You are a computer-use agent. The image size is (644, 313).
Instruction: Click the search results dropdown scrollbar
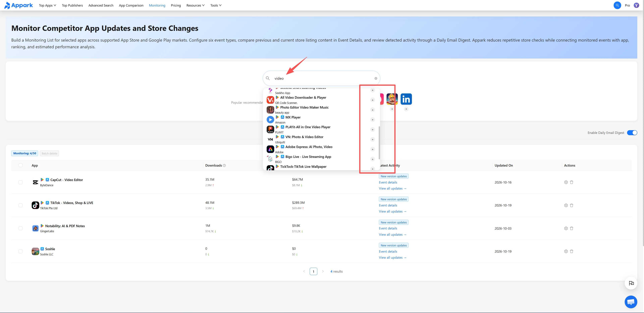click(x=379, y=143)
